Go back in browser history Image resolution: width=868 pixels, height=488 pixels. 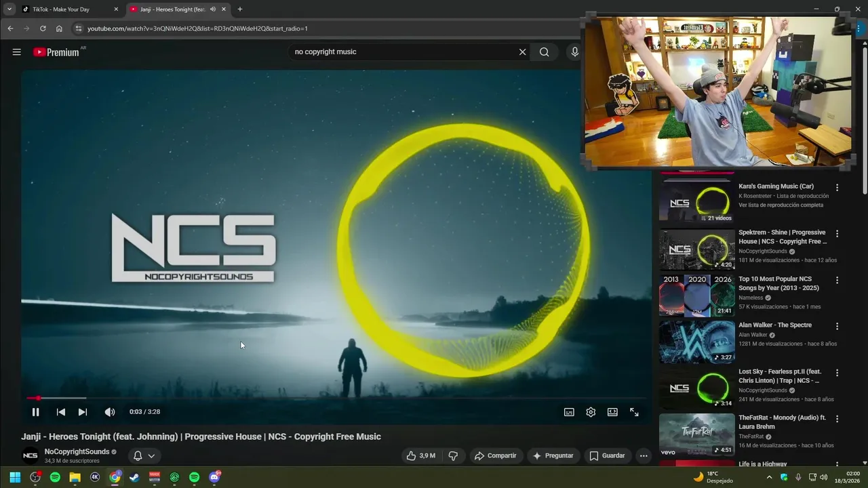coord(10,28)
